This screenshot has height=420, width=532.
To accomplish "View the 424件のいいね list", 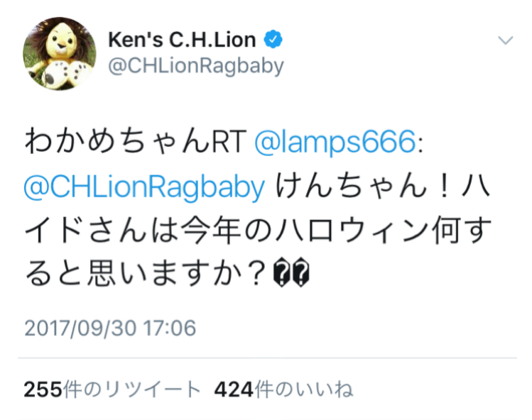I will coord(283,389).
